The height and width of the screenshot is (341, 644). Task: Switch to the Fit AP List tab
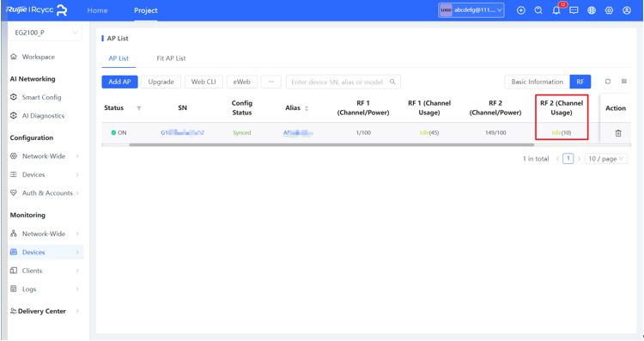171,58
